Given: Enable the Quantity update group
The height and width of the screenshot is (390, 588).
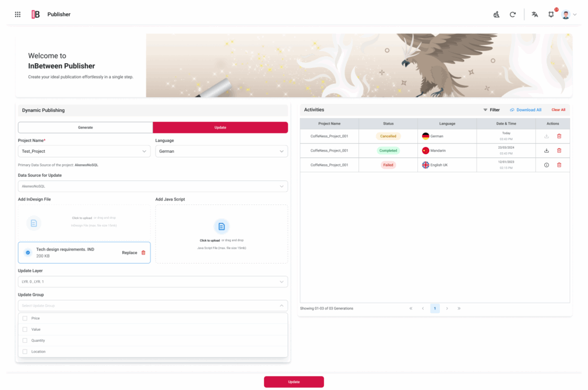Looking at the screenshot, I should point(25,340).
